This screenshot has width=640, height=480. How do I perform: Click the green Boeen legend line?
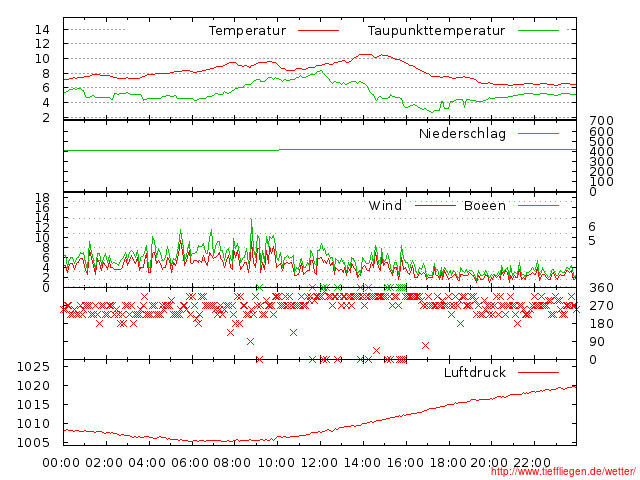coord(538,205)
